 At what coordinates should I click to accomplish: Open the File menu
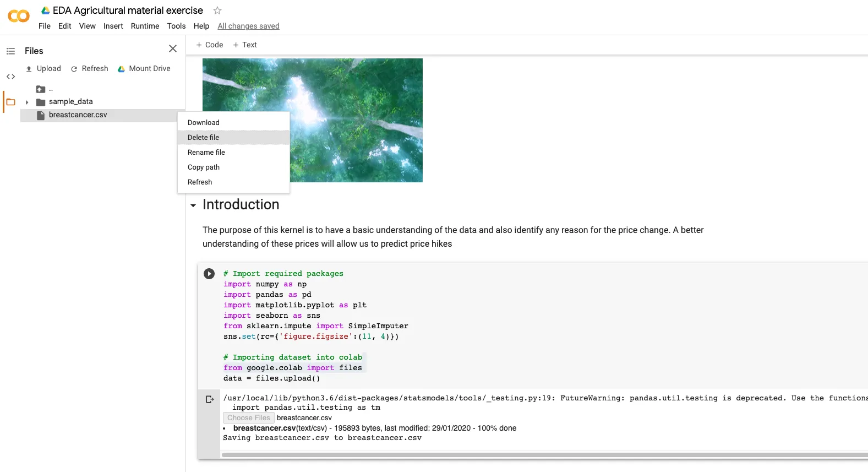tap(45, 26)
